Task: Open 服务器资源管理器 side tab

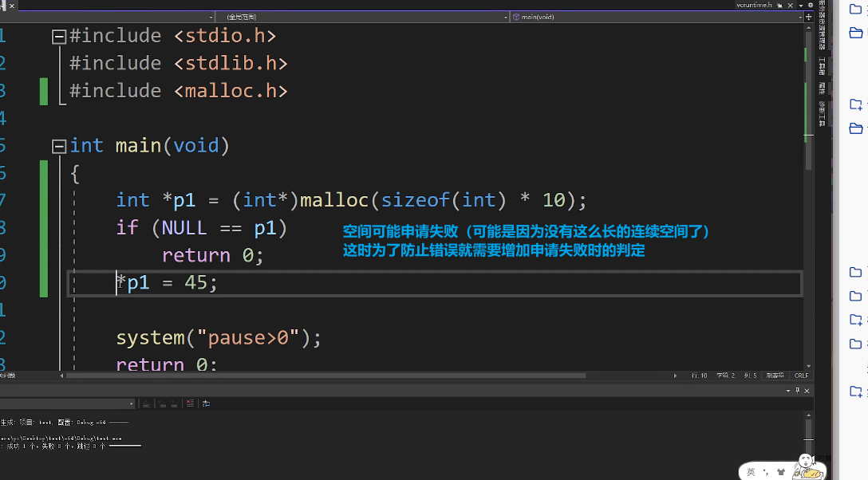Action: click(822, 25)
